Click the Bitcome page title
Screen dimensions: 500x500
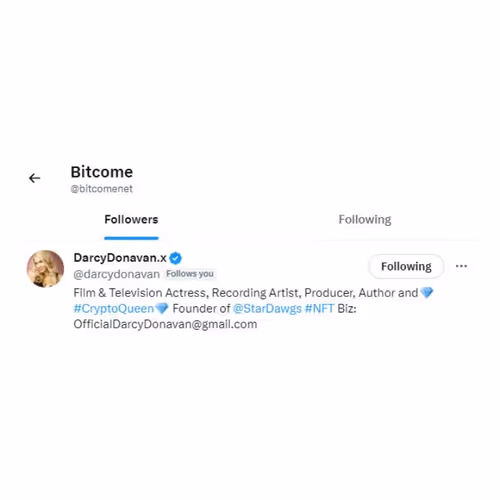(102, 172)
